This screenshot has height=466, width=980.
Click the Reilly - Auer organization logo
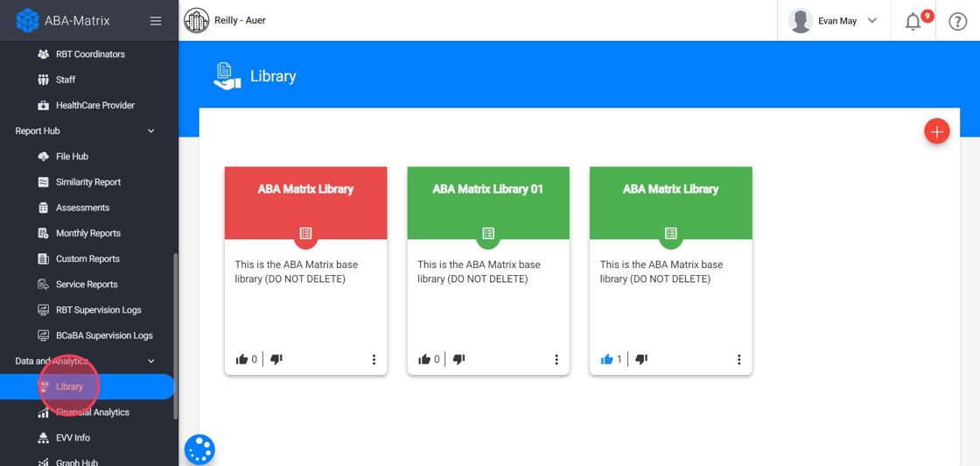pos(196,21)
